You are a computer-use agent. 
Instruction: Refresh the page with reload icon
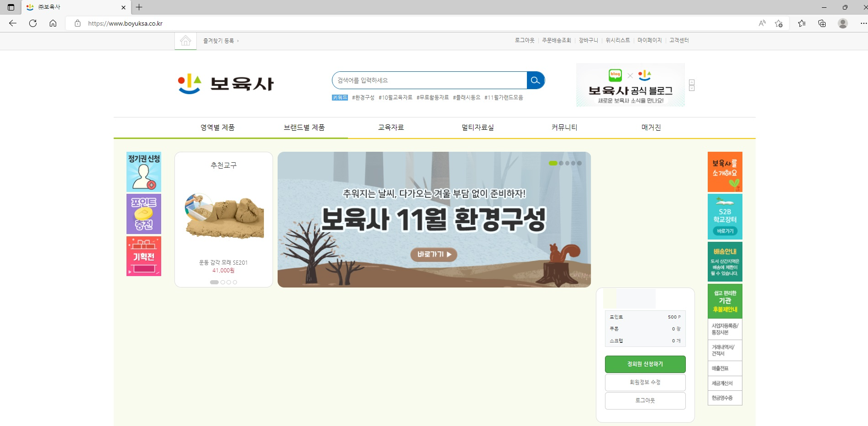33,23
